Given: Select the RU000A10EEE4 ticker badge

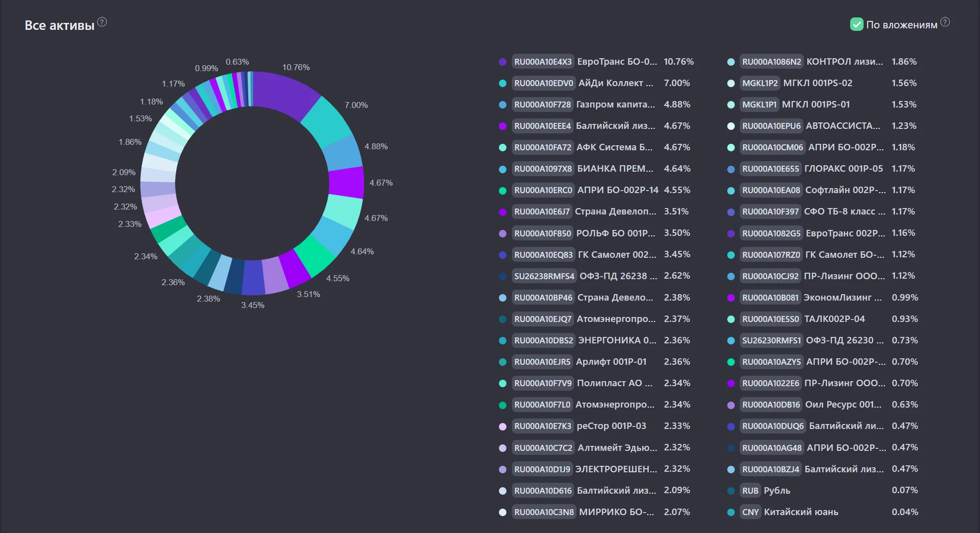Looking at the screenshot, I should tap(542, 126).
